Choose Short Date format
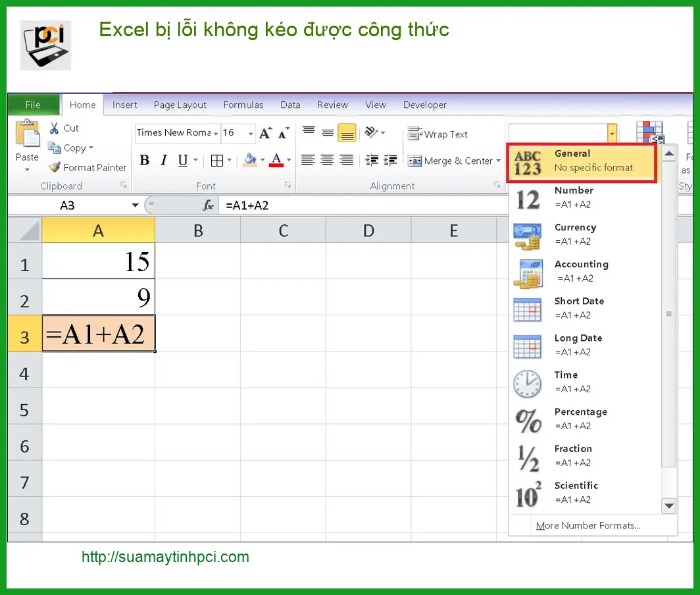This screenshot has width=700, height=595. (x=585, y=309)
